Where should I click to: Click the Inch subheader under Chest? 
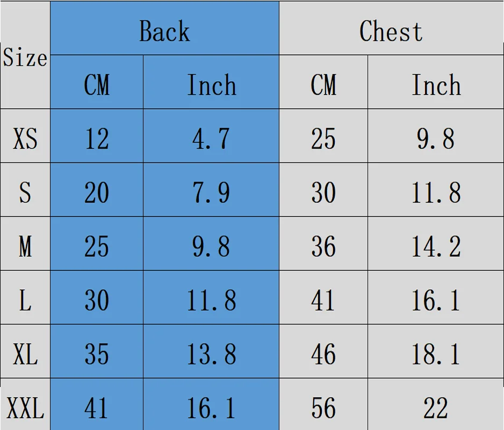436,85
